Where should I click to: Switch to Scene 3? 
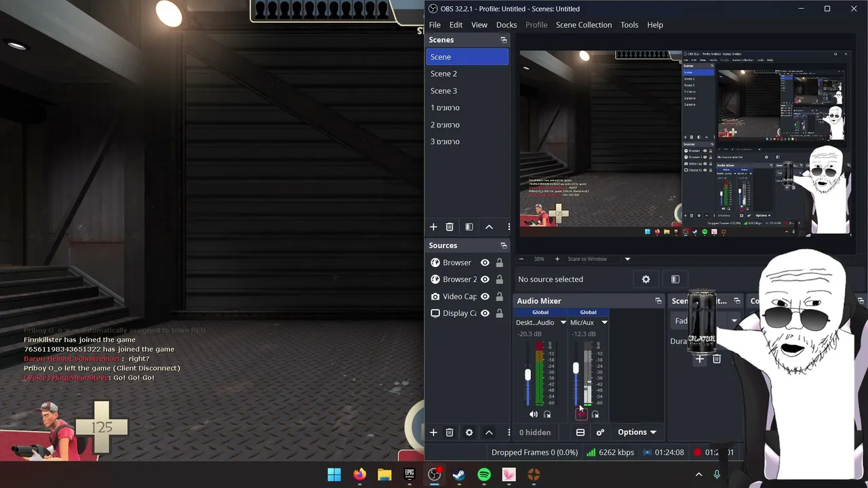[467, 91]
